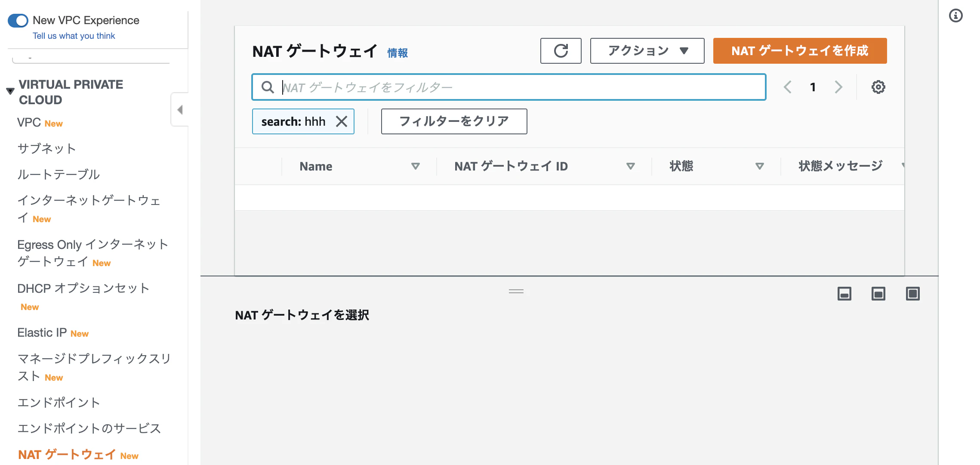980x465 pixels.
Task: Advance to the next results page arrow
Action: (x=838, y=87)
